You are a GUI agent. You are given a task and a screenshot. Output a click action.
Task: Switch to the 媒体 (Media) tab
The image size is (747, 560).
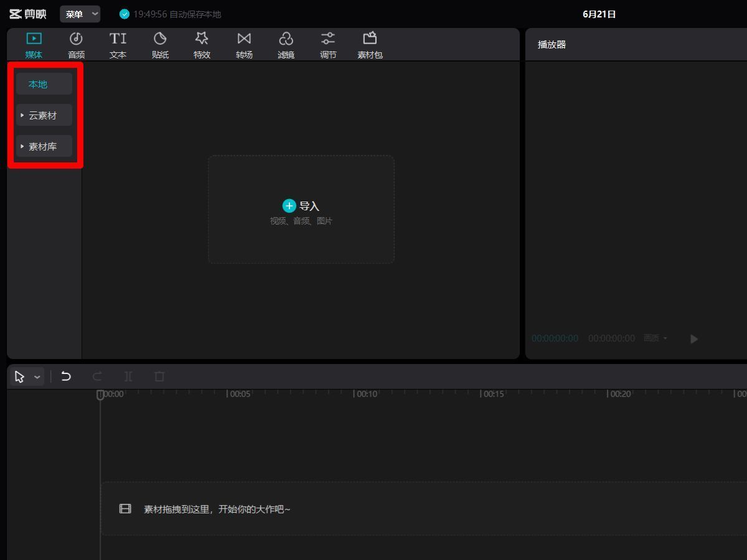pyautogui.click(x=34, y=45)
